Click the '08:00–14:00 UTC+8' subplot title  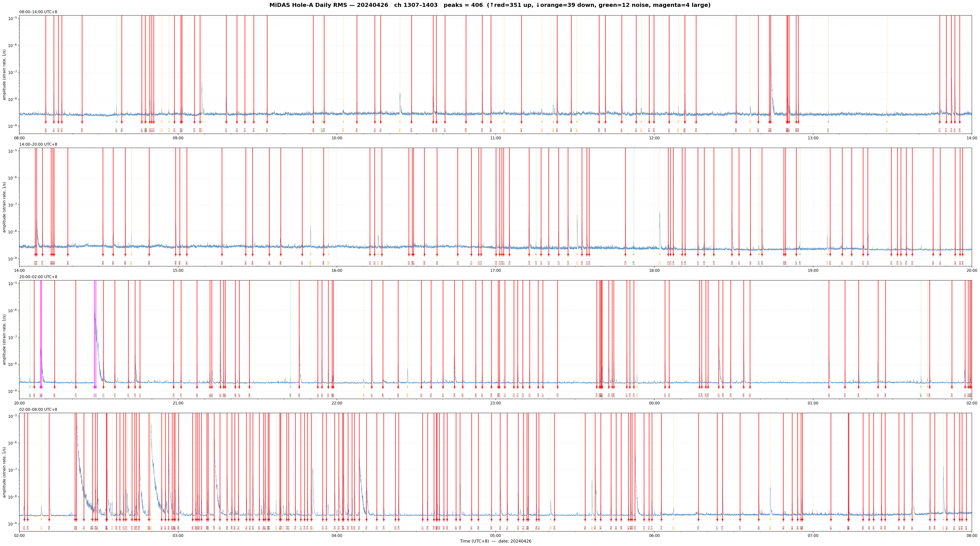click(38, 12)
